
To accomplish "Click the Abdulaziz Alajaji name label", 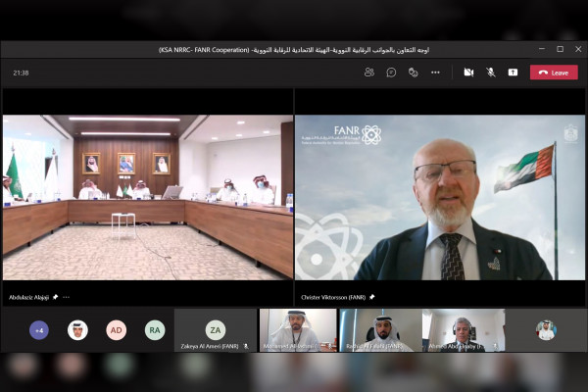I will pyautogui.click(x=28, y=297).
